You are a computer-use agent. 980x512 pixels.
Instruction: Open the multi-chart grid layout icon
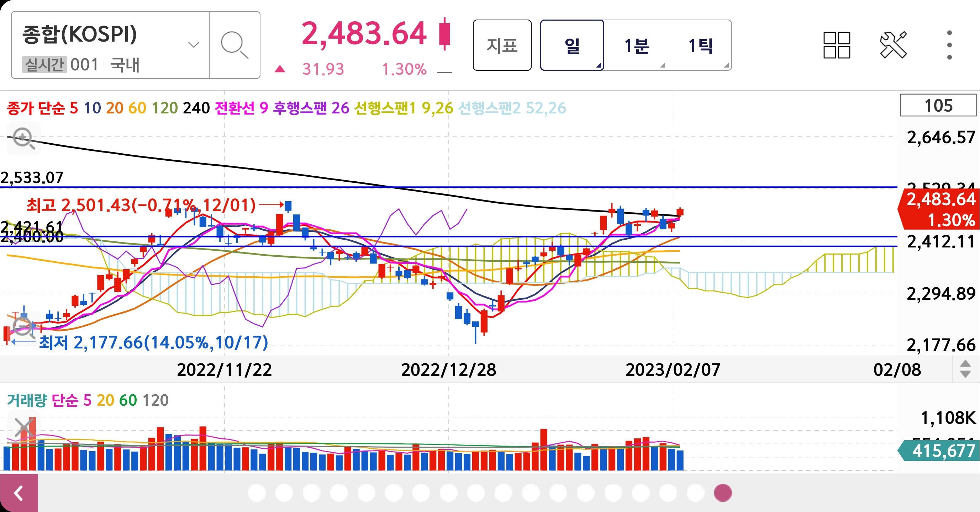pos(837,45)
